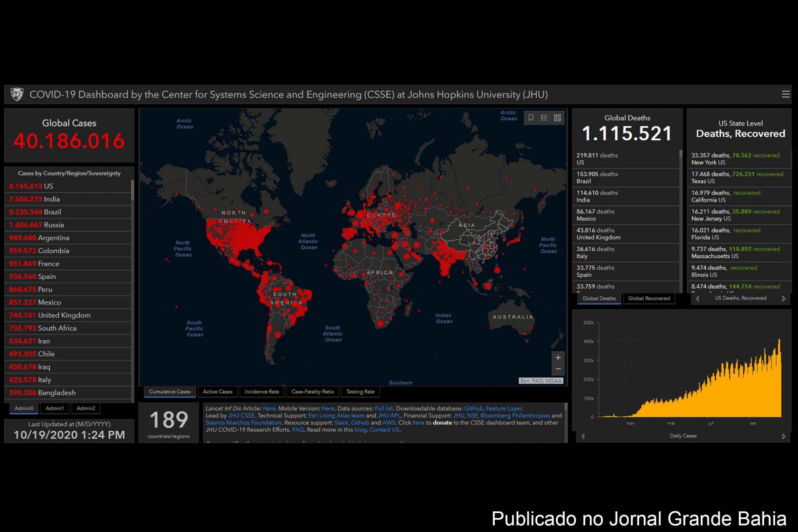Open the Contact US link
The width and height of the screenshot is (798, 532).
pos(384,429)
